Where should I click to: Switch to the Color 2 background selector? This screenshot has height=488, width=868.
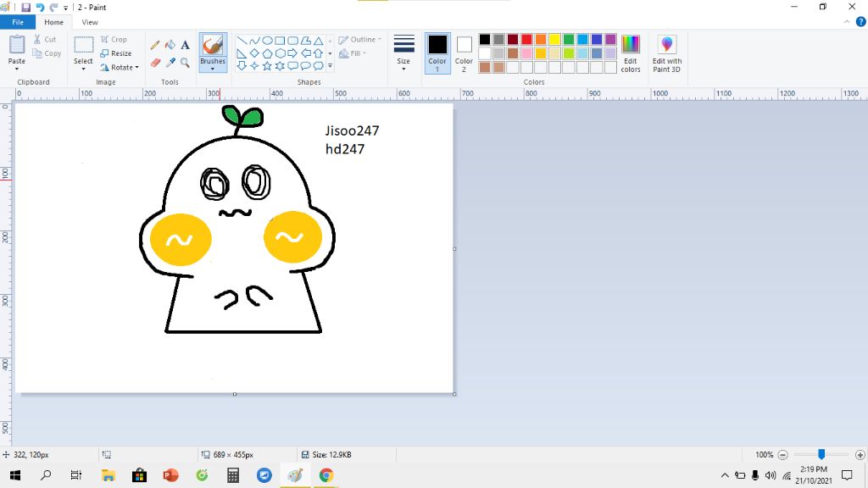464,53
